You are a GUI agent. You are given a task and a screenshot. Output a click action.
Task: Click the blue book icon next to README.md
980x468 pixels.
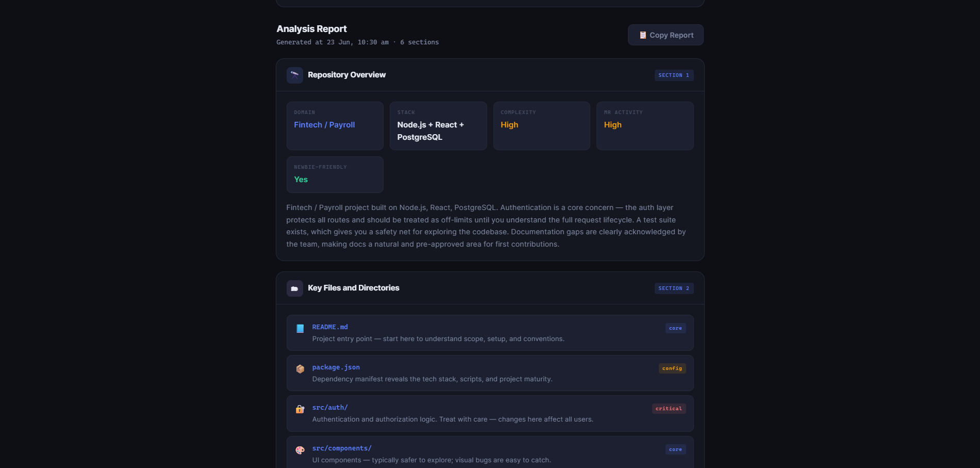(300, 329)
